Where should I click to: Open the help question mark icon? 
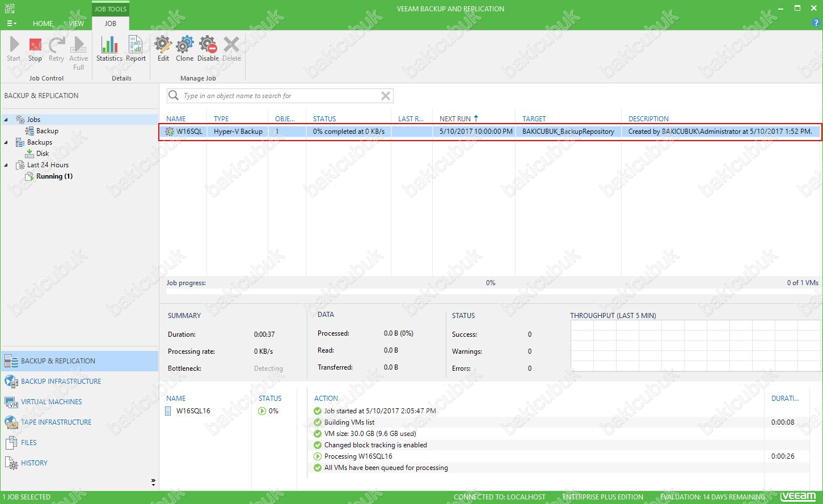[816, 23]
